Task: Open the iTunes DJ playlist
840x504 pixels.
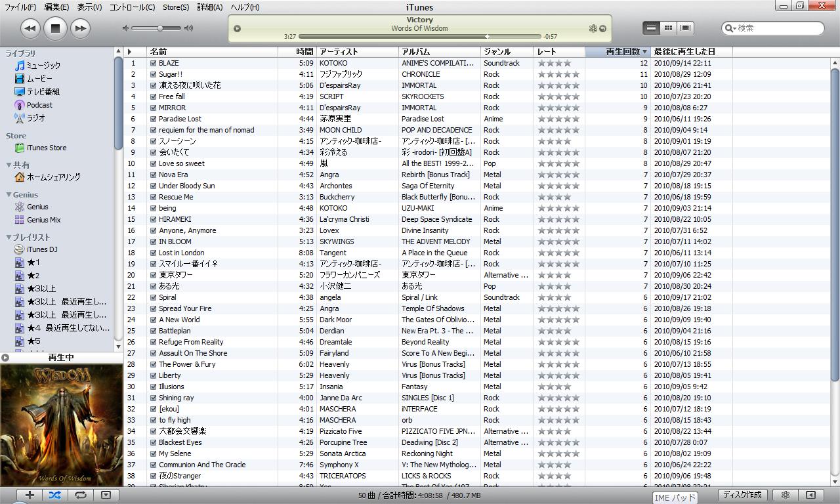Action: tap(42, 249)
